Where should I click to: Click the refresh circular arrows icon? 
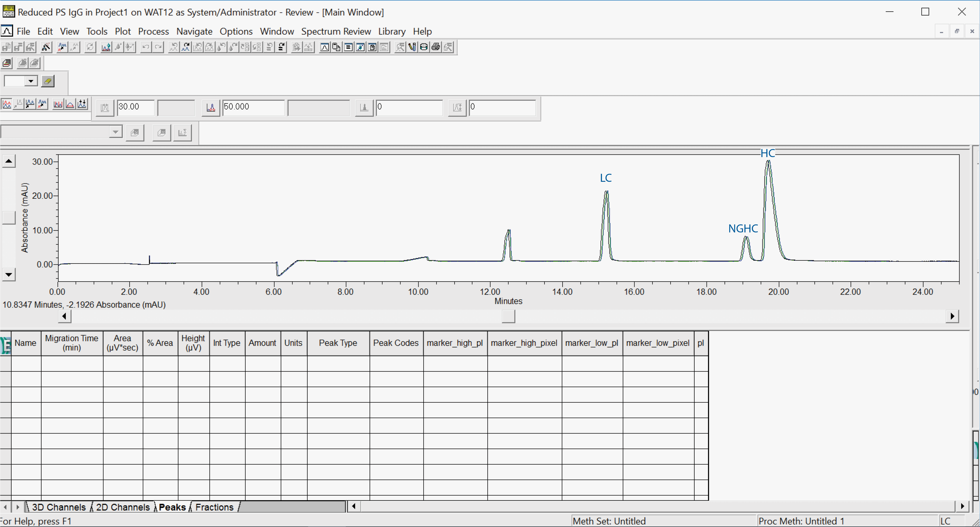90,47
